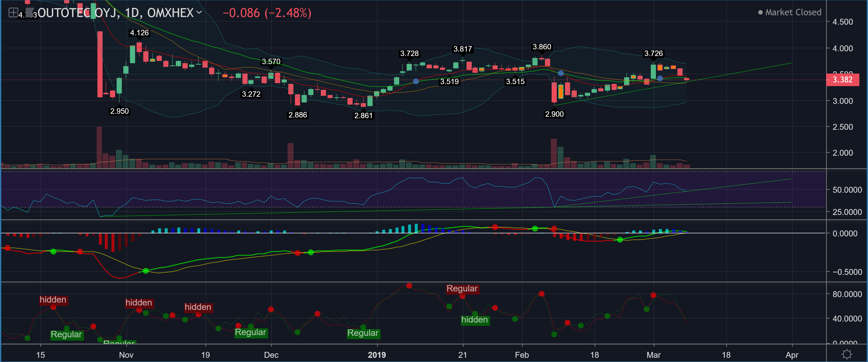Expand the OMXHEX symbol legend chevron

[x=199, y=13]
